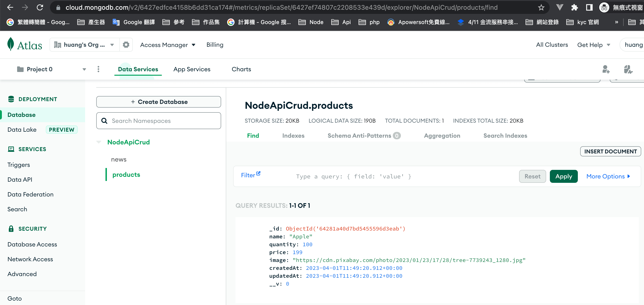Image resolution: width=644 pixels, height=305 pixels.
Task: Open the App Services tab
Action: (192, 69)
